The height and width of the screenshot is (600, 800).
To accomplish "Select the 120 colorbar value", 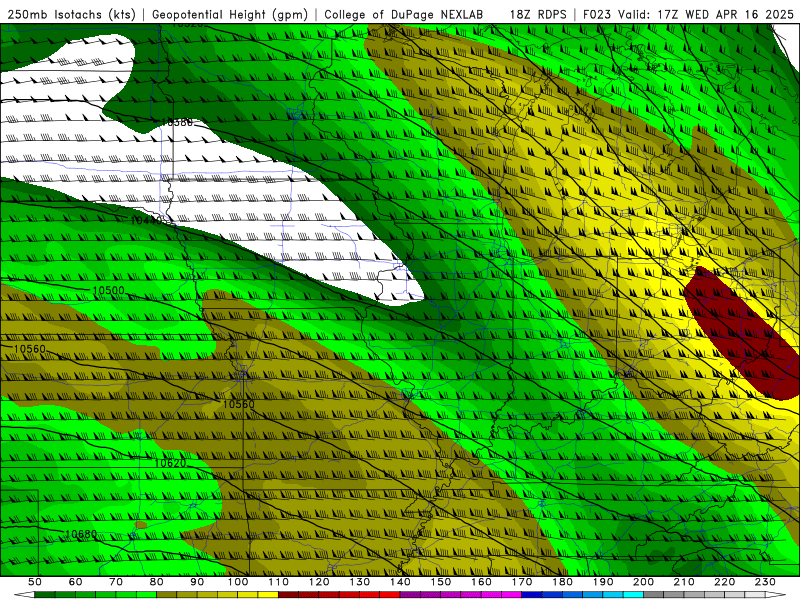I will [x=319, y=582].
